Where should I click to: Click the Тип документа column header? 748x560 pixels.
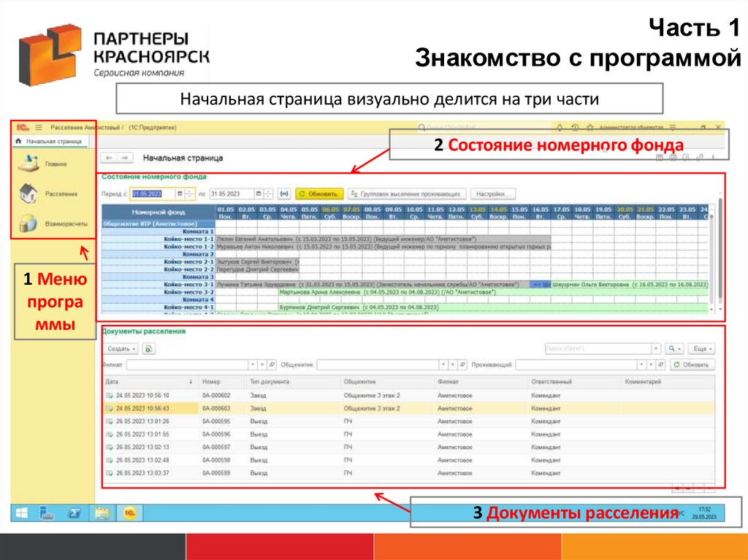point(294,382)
